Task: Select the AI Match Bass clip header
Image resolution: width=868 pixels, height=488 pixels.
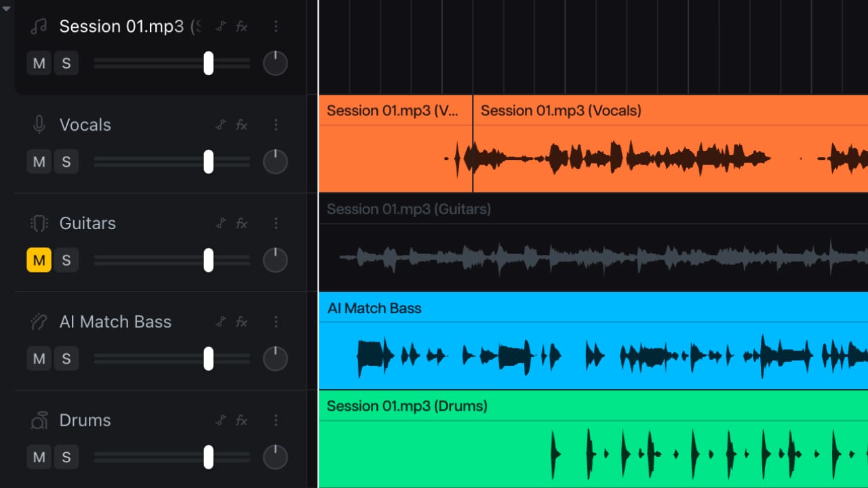Action: coord(593,308)
